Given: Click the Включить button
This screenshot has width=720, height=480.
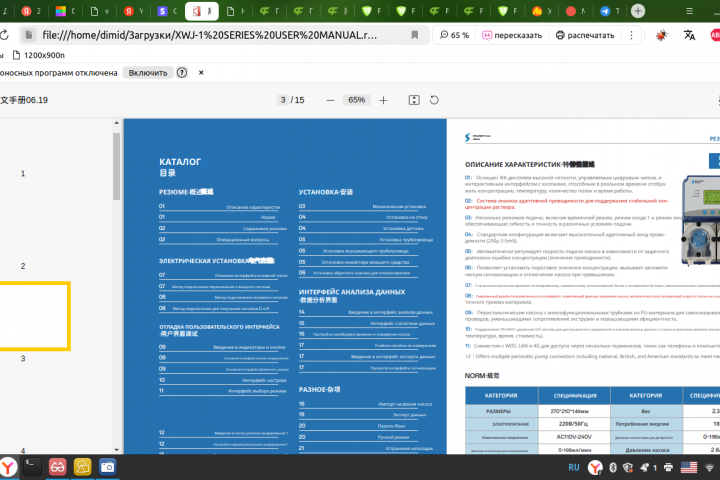Looking at the screenshot, I should pos(148,73).
